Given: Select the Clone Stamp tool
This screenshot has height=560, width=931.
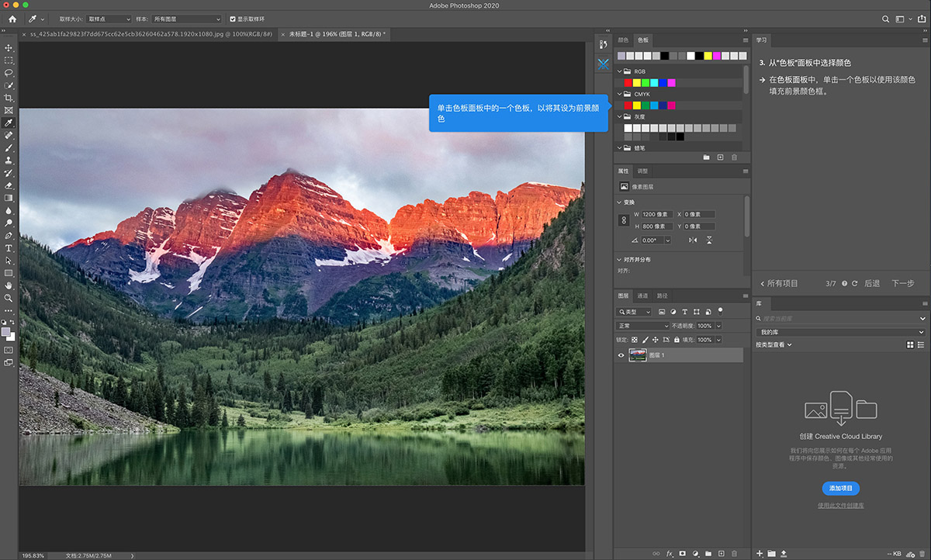Looking at the screenshot, I should tap(9, 161).
